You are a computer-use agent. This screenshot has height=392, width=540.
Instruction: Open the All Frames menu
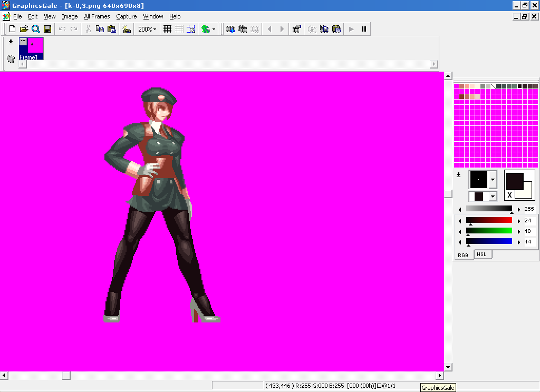[97, 16]
